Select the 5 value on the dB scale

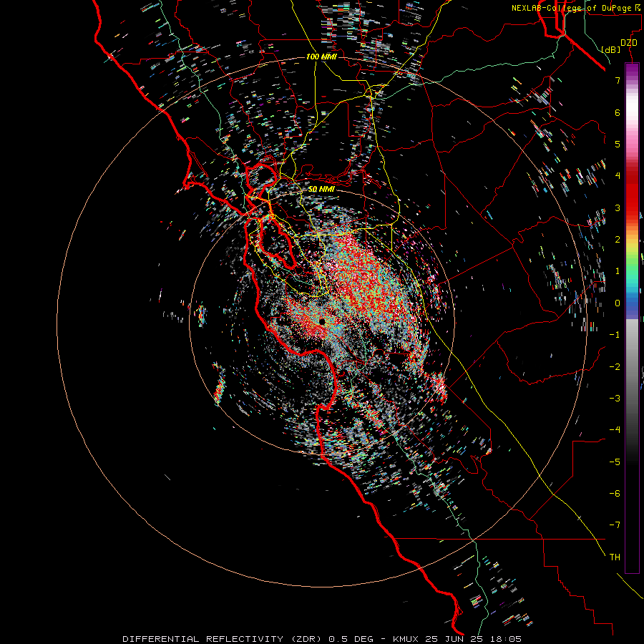(618, 144)
